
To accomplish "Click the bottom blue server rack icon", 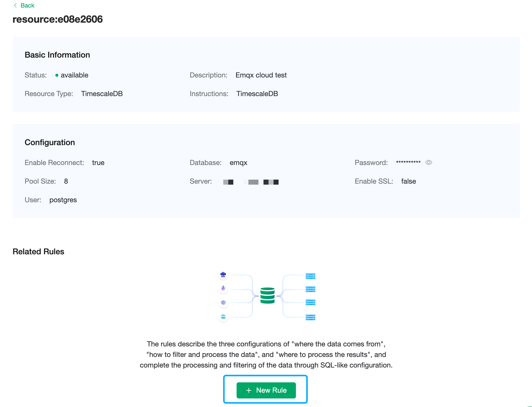I will [310, 317].
